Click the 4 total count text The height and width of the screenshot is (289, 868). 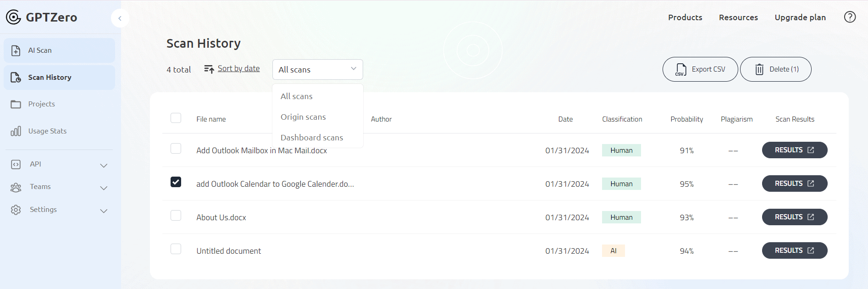(179, 70)
